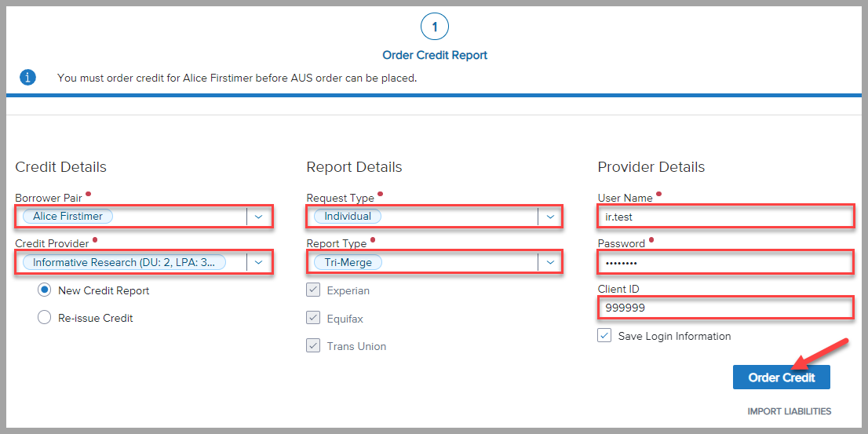Screen dimensions: 868x434
Task: Click the step 1 circle indicator
Action: 435,27
